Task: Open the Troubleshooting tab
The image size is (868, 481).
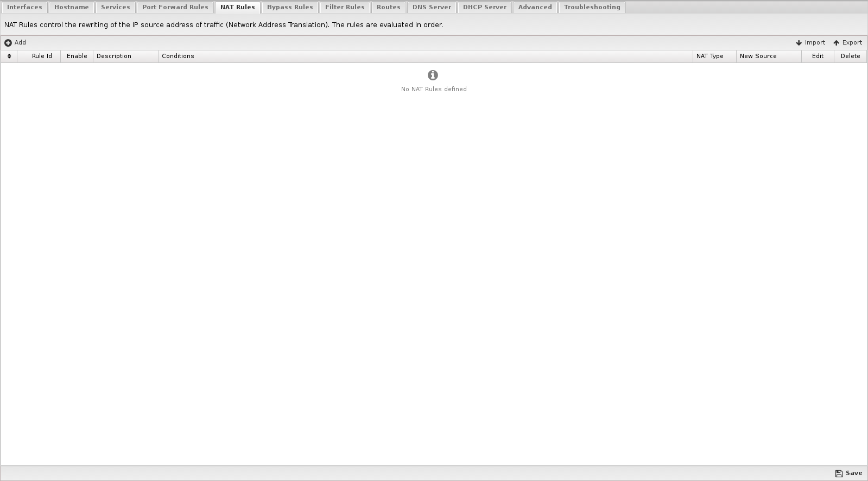Action: click(x=592, y=7)
